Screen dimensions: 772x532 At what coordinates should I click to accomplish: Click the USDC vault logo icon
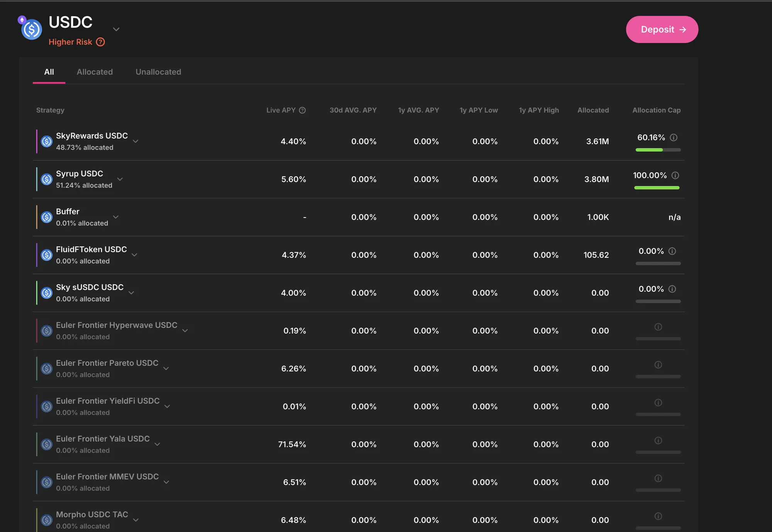pos(32,29)
